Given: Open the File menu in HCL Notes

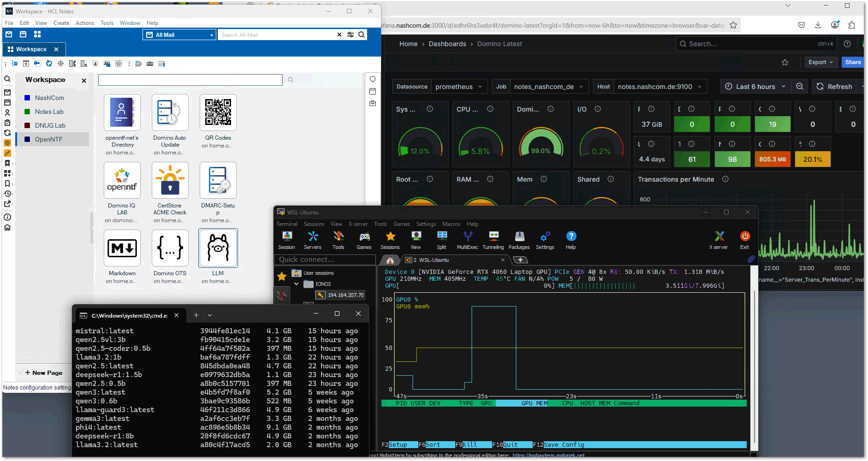Looking at the screenshot, I should coord(9,23).
